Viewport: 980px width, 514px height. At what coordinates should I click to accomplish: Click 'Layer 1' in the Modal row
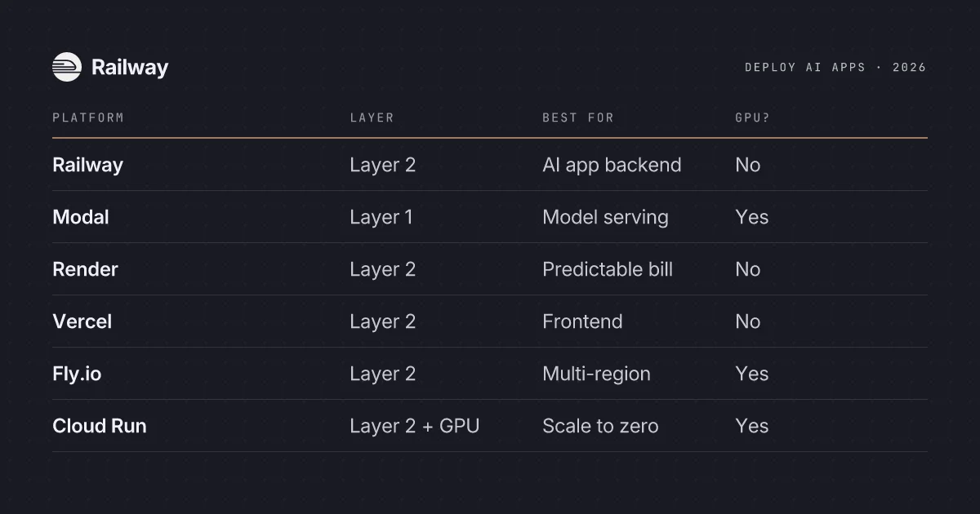(x=381, y=217)
